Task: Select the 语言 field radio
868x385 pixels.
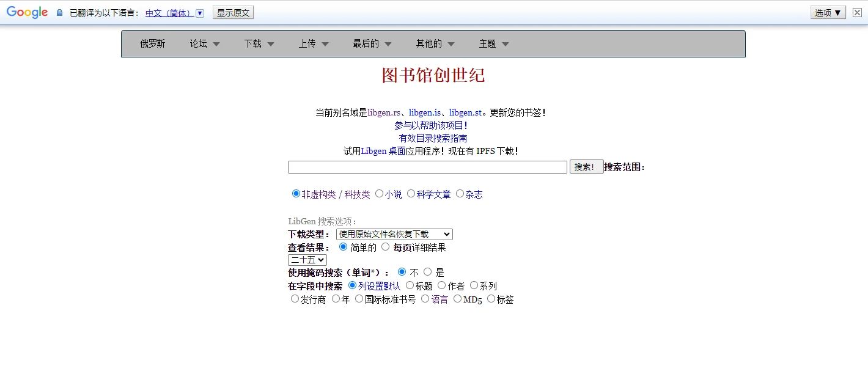Action: pyautogui.click(x=425, y=299)
